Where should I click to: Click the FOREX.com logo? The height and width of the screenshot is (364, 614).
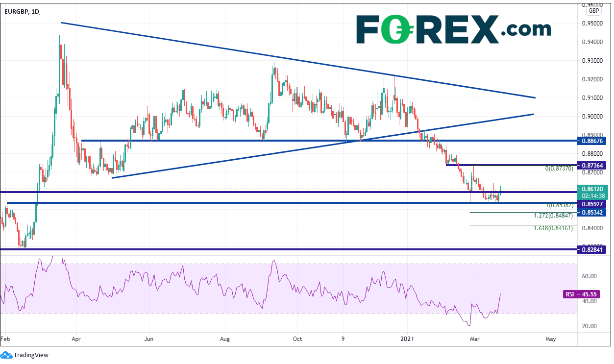point(453,29)
